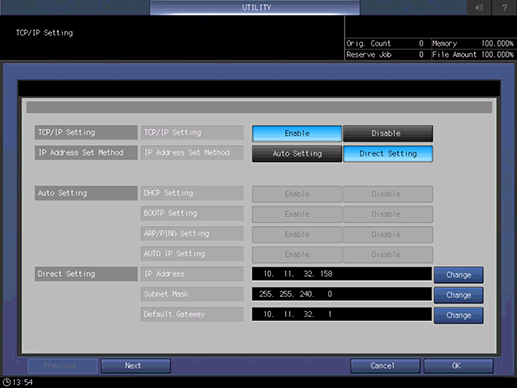Click the DHCP Setting Enable button
The width and height of the screenshot is (517, 388).
click(x=297, y=194)
